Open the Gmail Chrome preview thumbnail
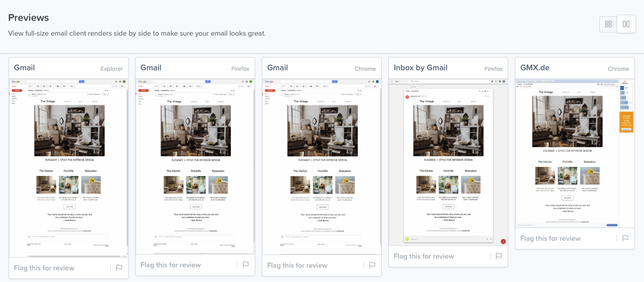This screenshot has height=282, width=644. [x=322, y=166]
